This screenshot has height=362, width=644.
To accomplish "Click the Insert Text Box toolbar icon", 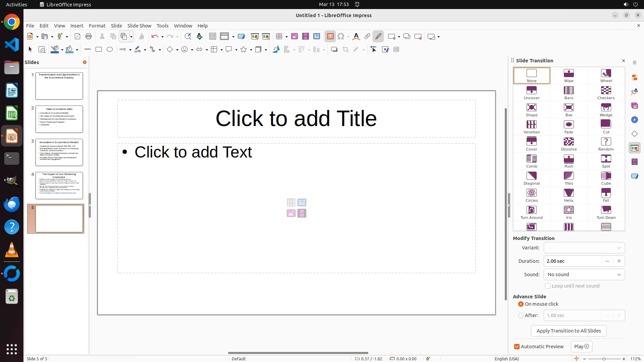I will [x=330, y=37].
